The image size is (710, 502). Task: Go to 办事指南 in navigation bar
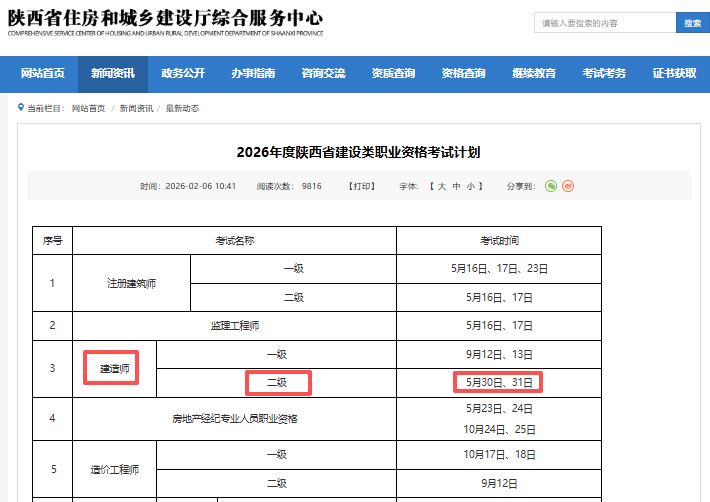click(253, 73)
